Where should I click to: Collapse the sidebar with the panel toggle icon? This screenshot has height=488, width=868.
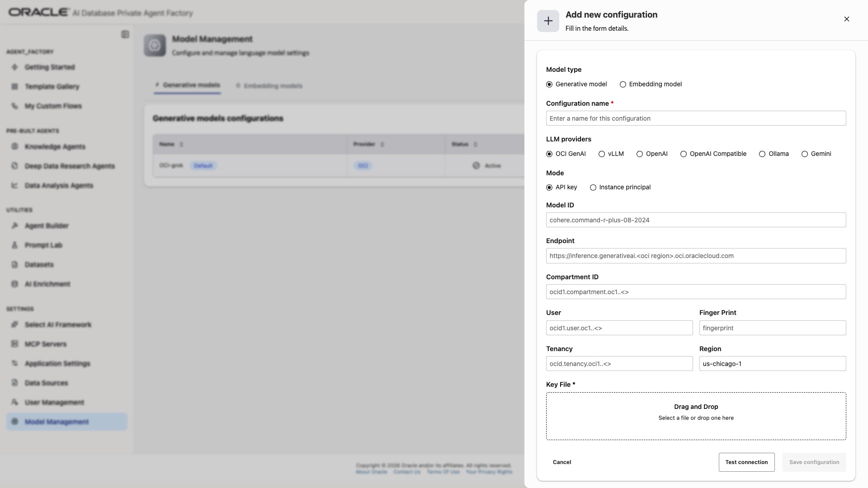(125, 34)
